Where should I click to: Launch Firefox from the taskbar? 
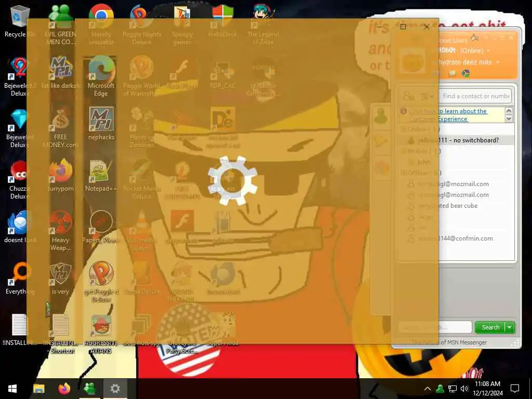tap(64, 389)
